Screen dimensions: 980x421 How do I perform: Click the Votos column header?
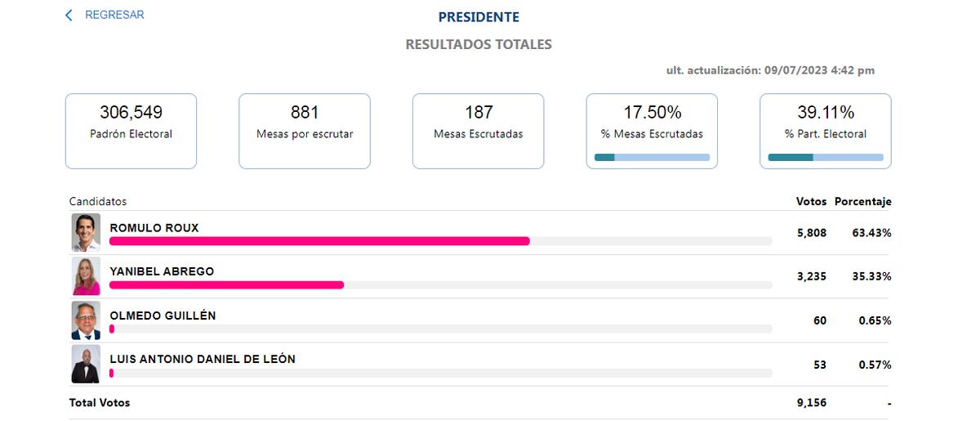pos(811,201)
